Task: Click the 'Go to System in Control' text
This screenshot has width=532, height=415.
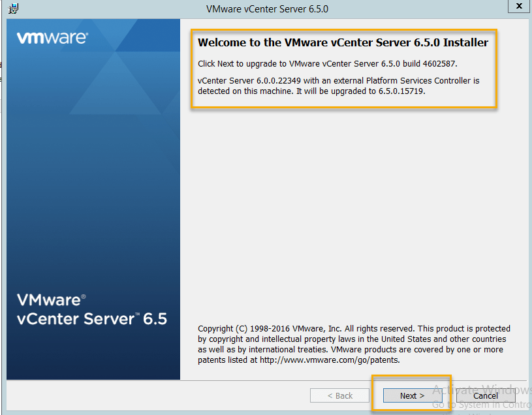Action: [482, 405]
